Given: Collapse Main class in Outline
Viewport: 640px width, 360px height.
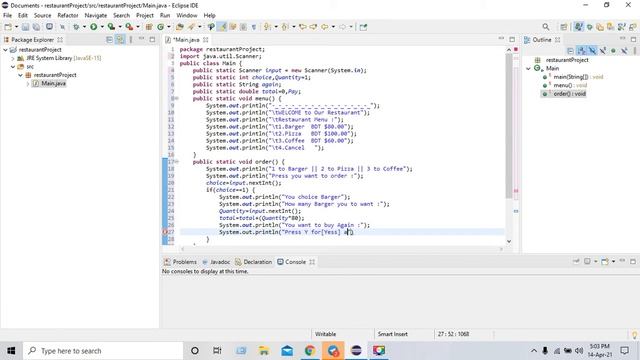Looking at the screenshot, I should (528, 69).
